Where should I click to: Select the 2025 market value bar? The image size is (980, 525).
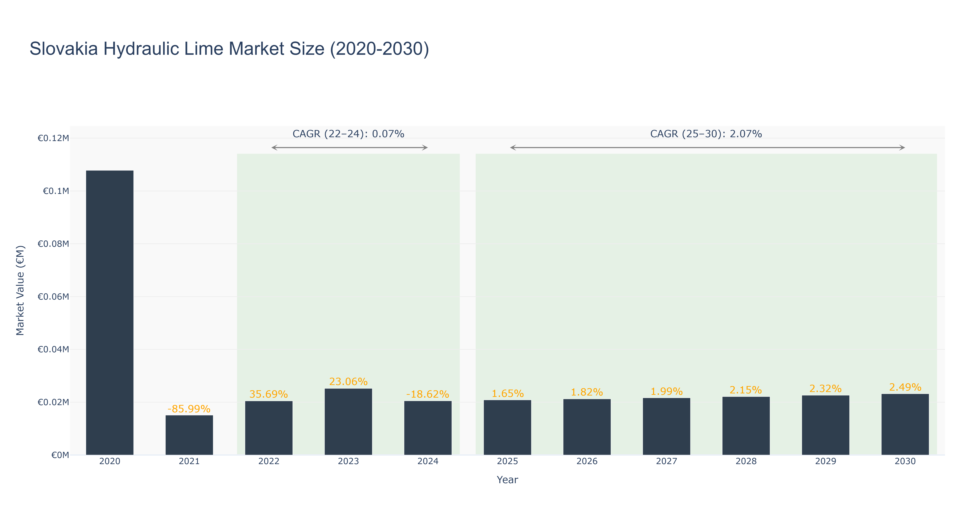coord(507,428)
